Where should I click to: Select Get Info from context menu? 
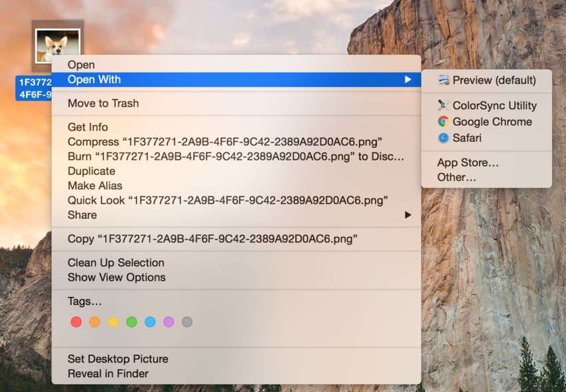(x=88, y=127)
